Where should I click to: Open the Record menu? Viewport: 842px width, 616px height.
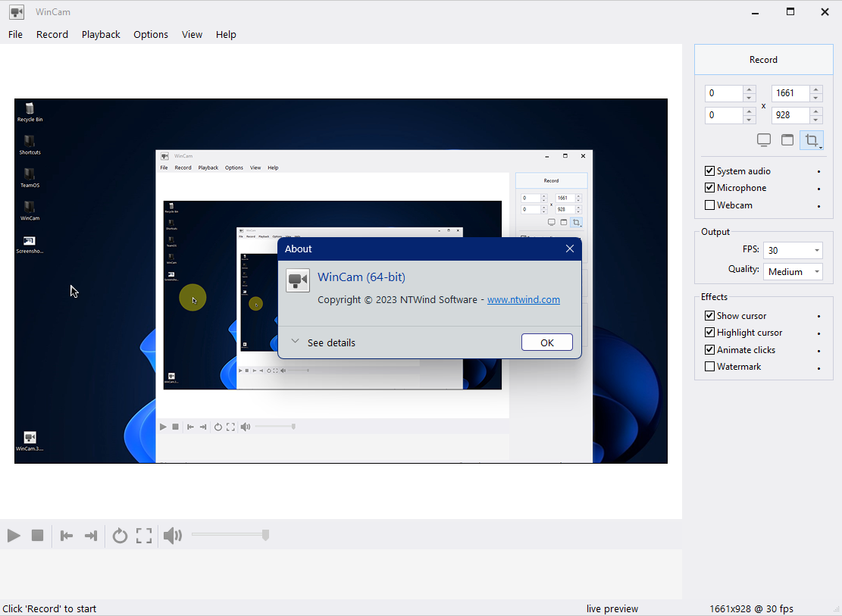click(52, 34)
